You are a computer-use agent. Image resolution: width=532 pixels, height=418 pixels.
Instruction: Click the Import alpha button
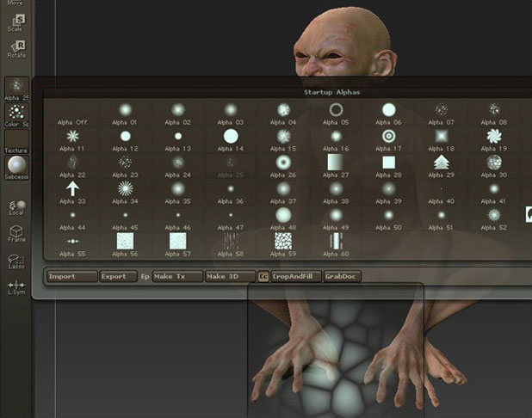[72, 277]
